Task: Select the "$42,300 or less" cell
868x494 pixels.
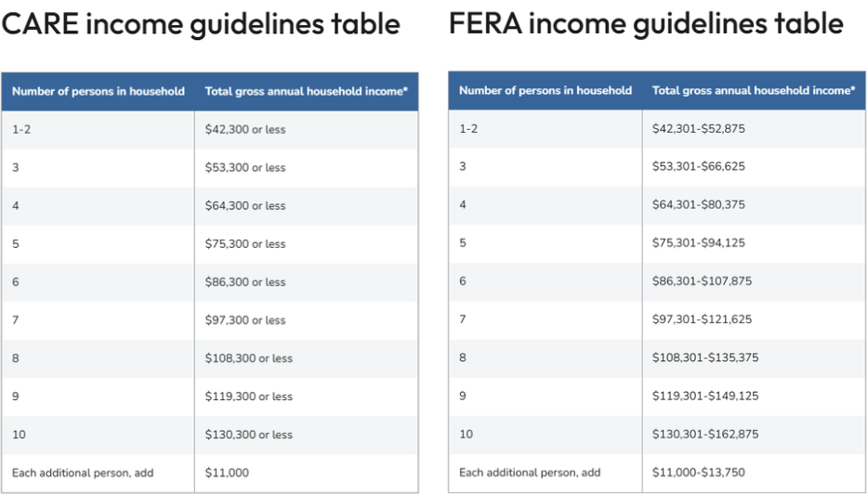Action: pos(245,130)
